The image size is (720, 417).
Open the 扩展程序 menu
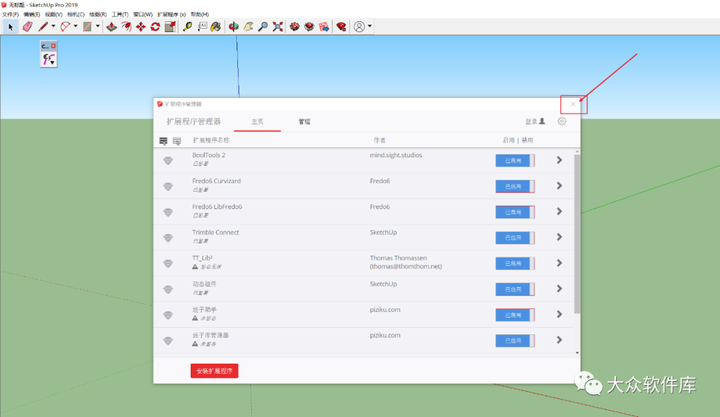click(172, 15)
